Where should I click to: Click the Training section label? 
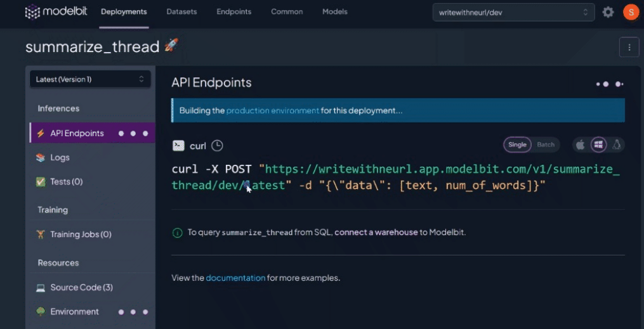(53, 210)
